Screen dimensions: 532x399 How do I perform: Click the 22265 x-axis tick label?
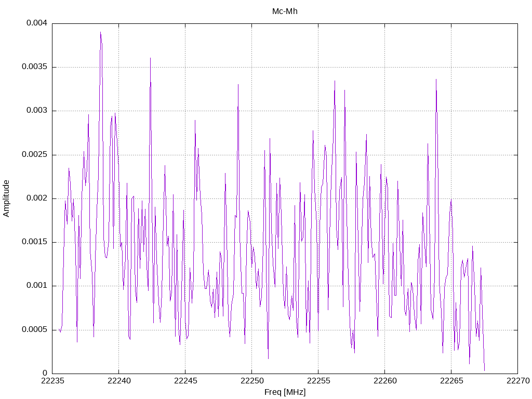click(451, 381)
